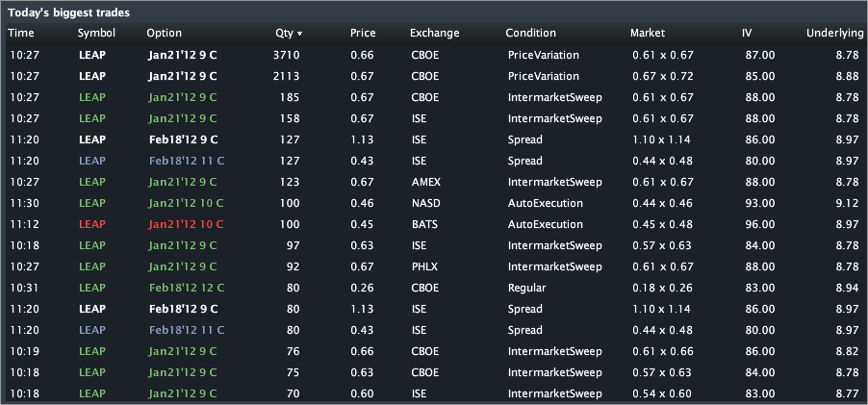Select the red Jan21'12 10 C option

click(186, 224)
